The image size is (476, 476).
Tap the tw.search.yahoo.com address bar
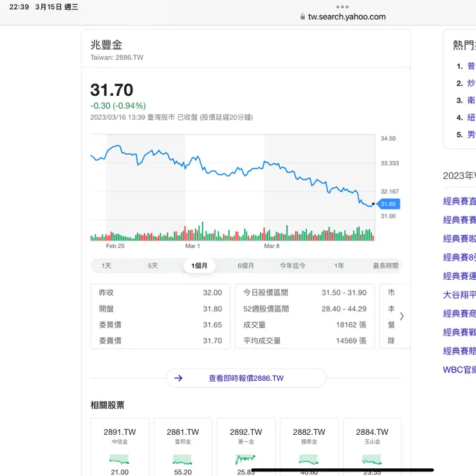(347, 17)
